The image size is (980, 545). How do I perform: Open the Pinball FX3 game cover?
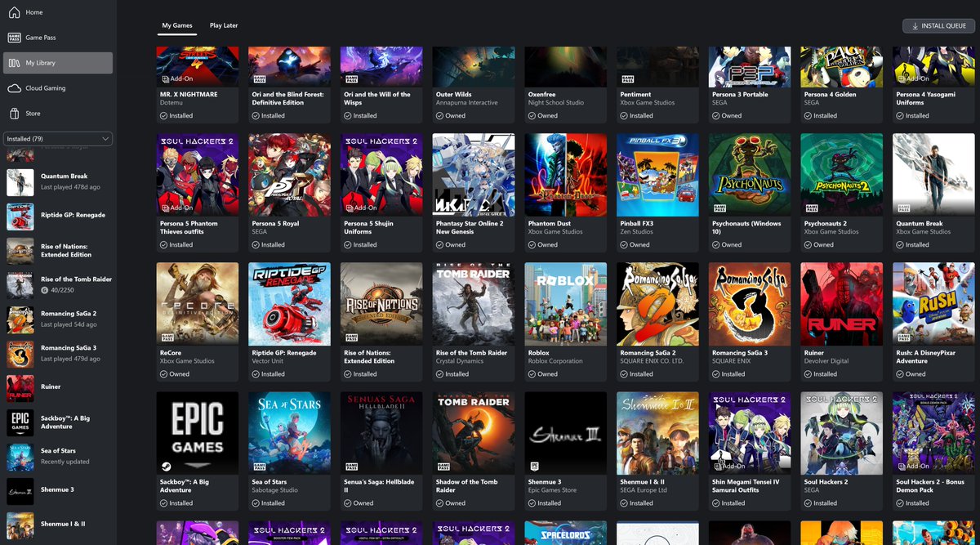658,175
